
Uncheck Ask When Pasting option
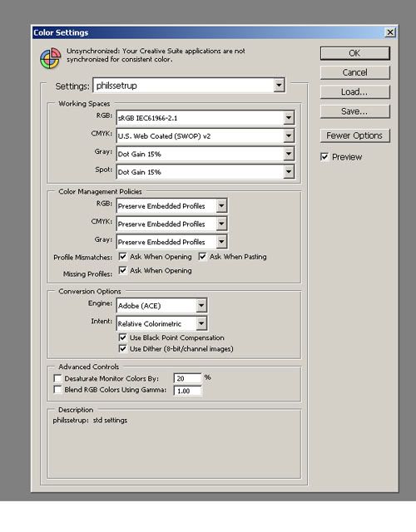202,257
